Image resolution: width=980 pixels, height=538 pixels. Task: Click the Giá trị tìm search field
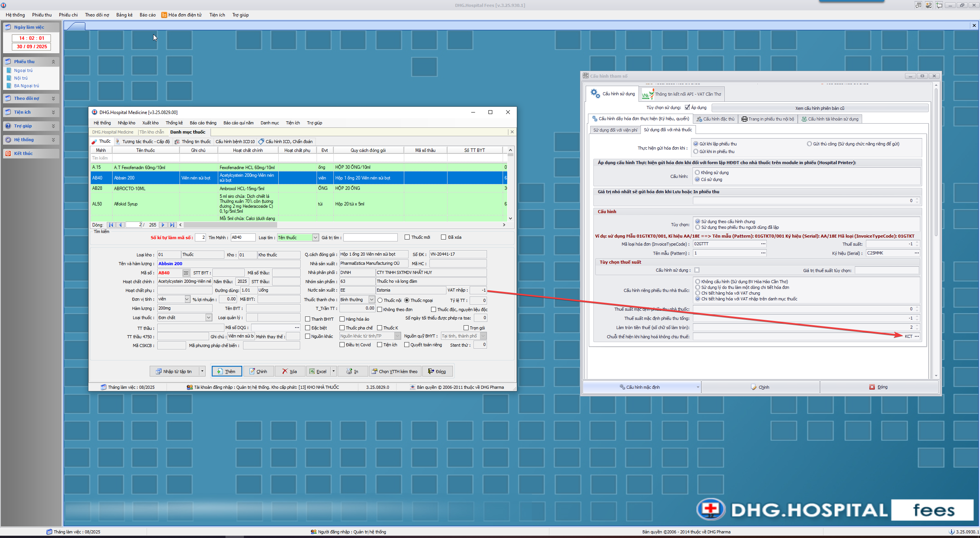point(370,238)
